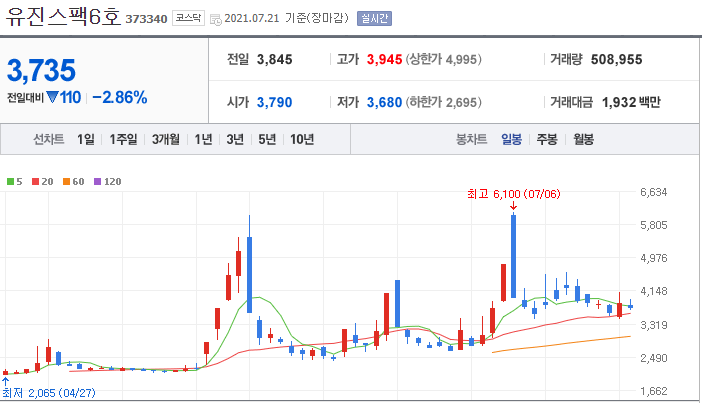Viewport: 702px width, 403px height.
Task: Click the lower limit text 하한가 2,695
Action: point(444,102)
